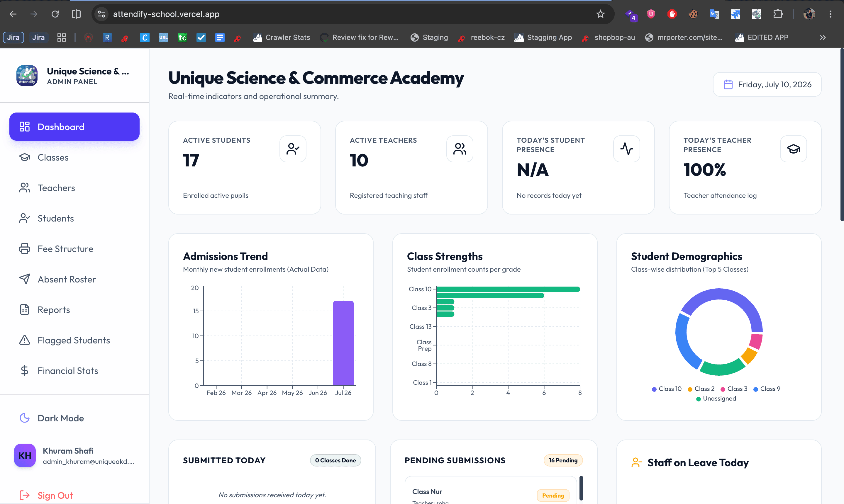This screenshot has height=504, width=844.
Task: Bookmark this page with the star icon
Action: 600,14
